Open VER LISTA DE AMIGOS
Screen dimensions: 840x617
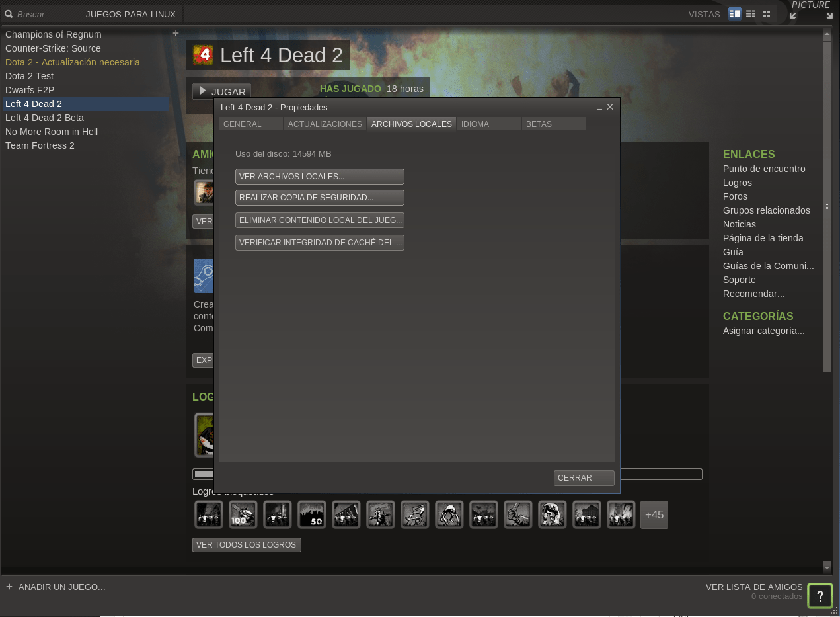coord(754,587)
